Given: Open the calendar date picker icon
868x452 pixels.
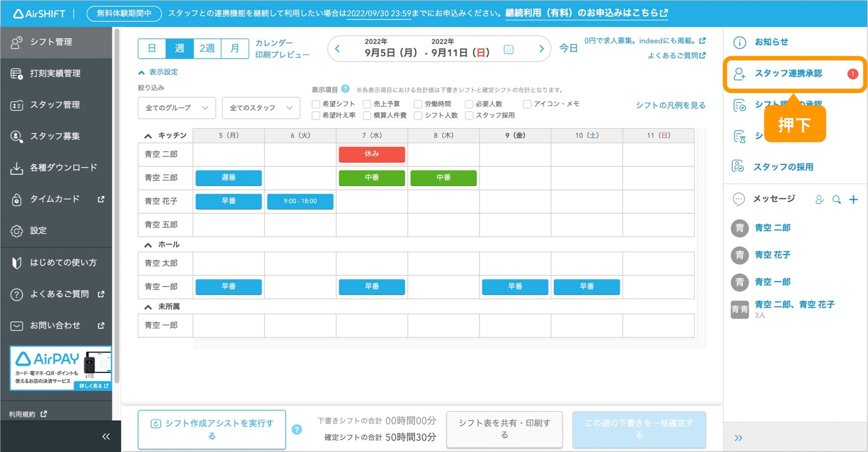Looking at the screenshot, I should click(x=509, y=49).
